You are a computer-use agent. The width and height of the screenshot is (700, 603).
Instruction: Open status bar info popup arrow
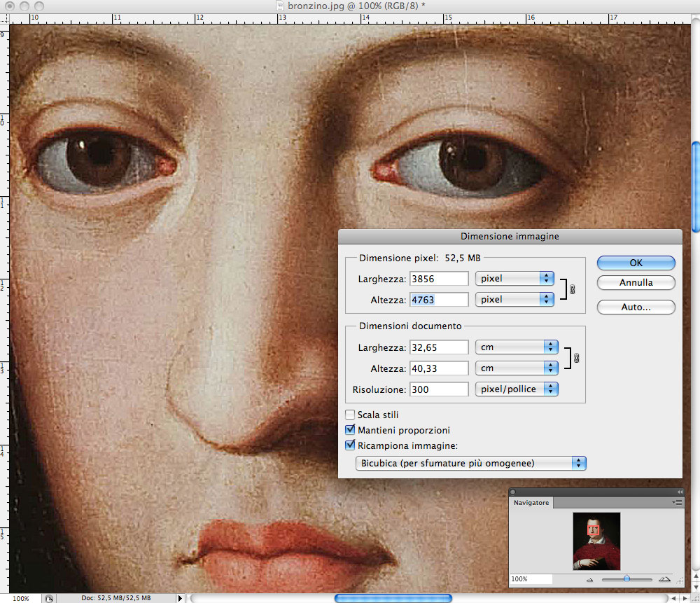[x=180, y=598]
